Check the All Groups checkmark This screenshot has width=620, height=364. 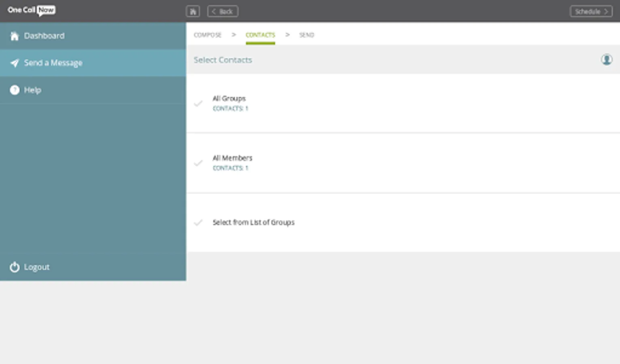(x=198, y=104)
